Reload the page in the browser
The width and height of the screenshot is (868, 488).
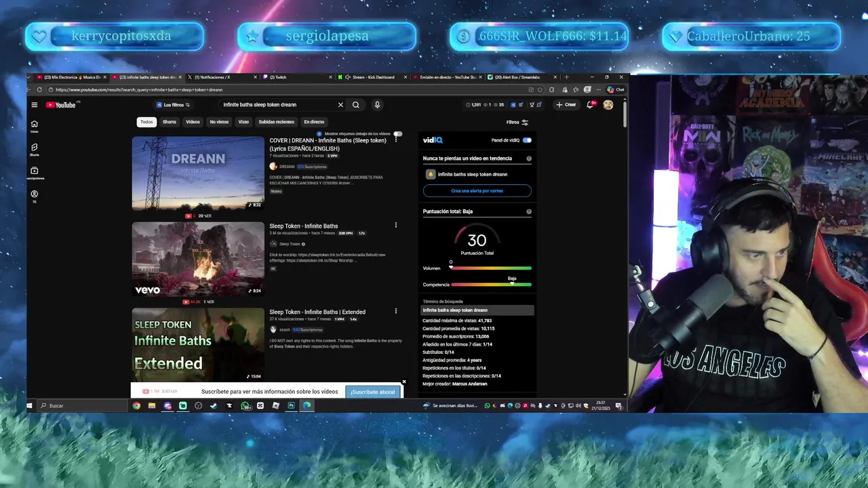[x=39, y=89]
